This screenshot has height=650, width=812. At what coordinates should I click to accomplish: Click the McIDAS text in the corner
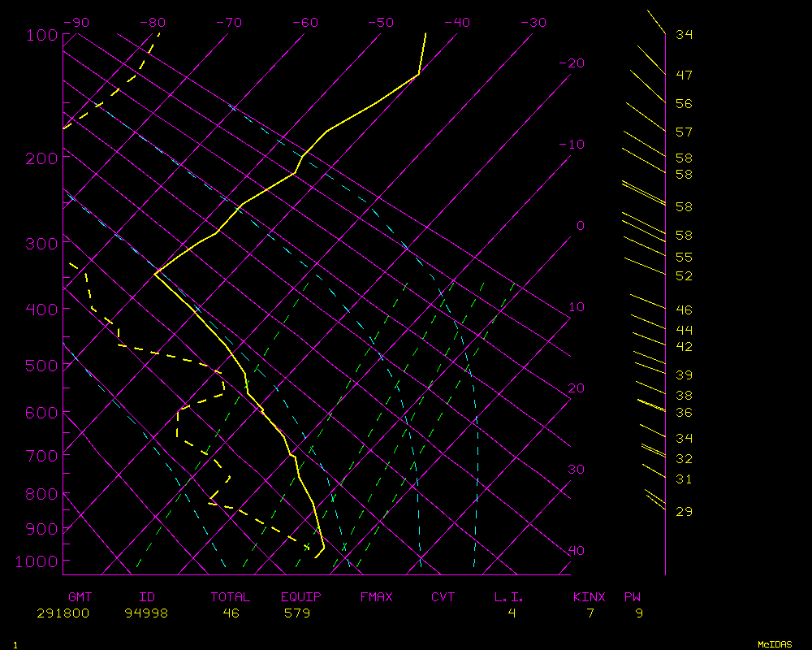[775, 644]
